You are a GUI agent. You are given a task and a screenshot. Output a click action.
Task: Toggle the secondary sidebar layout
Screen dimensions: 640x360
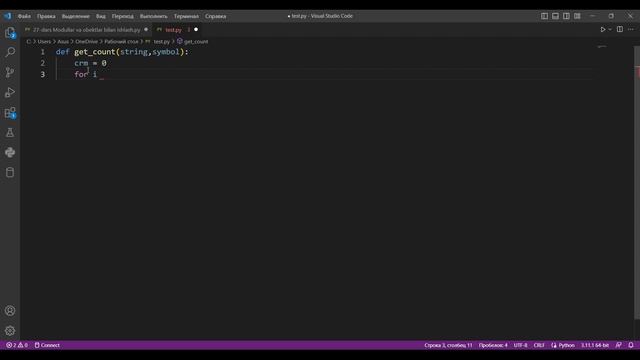566,16
